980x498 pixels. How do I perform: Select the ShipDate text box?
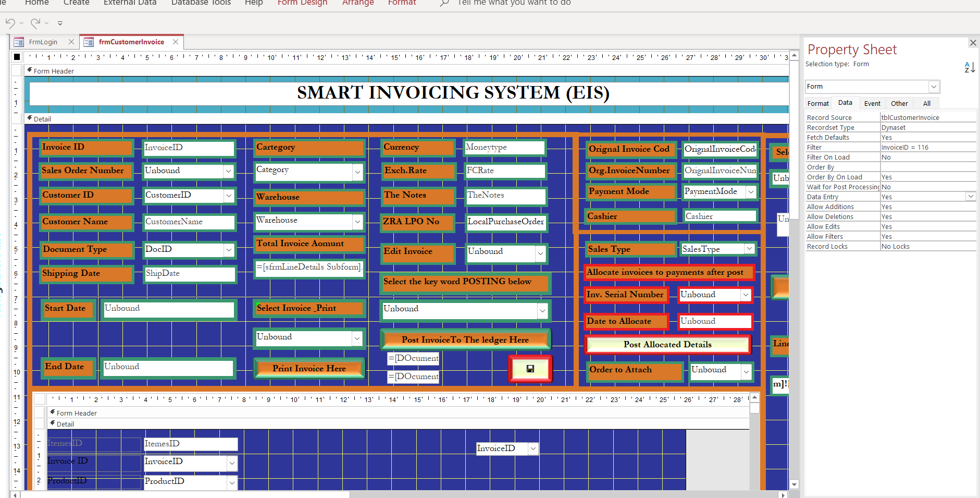coord(190,274)
